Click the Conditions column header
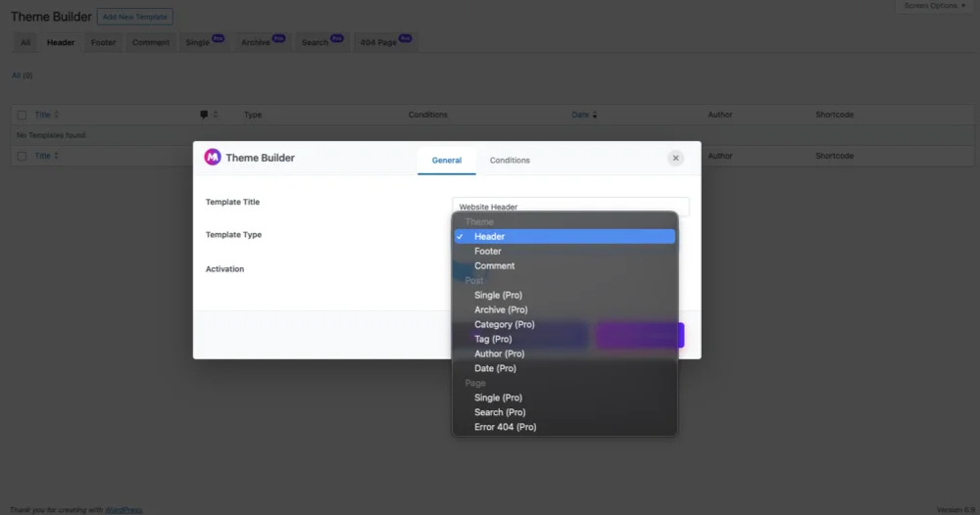 coord(427,115)
